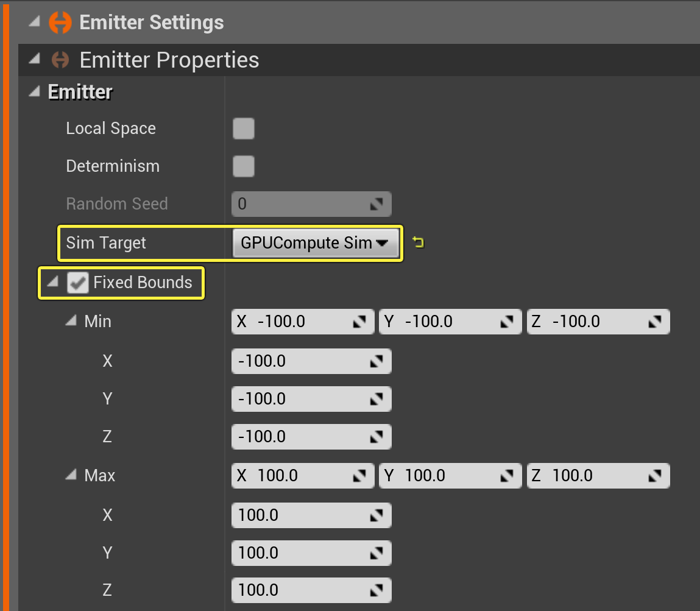
Task: Enable the Determinism checkbox
Action: [x=244, y=166]
